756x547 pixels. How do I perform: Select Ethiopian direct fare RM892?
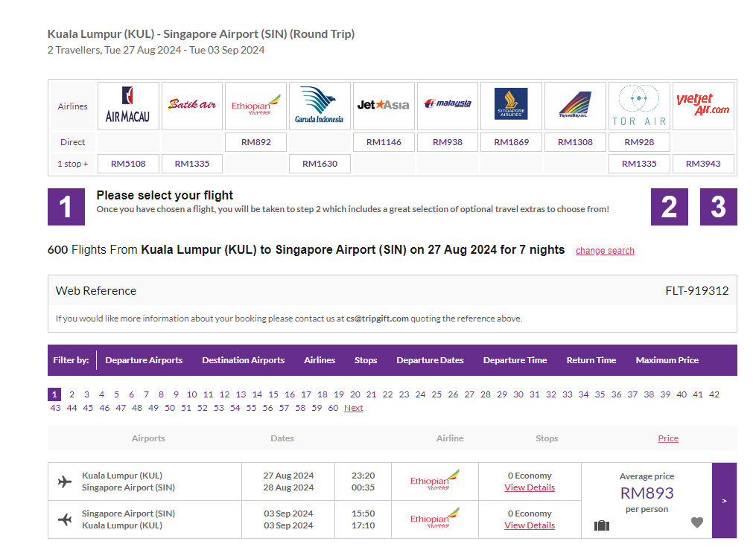click(256, 142)
